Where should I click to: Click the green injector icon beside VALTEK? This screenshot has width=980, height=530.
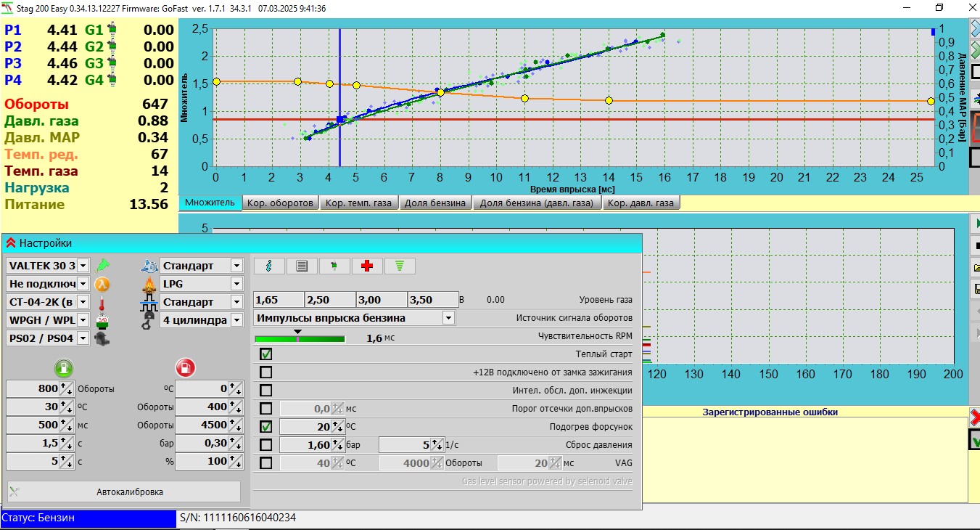click(x=102, y=266)
